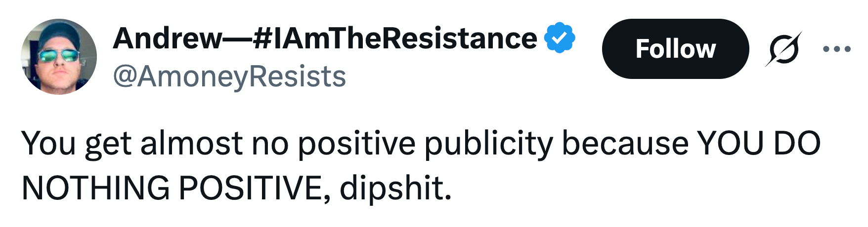Click the word "because" in the tweet
Image resolution: width=868 pixels, height=227 pixels.
click(x=625, y=144)
